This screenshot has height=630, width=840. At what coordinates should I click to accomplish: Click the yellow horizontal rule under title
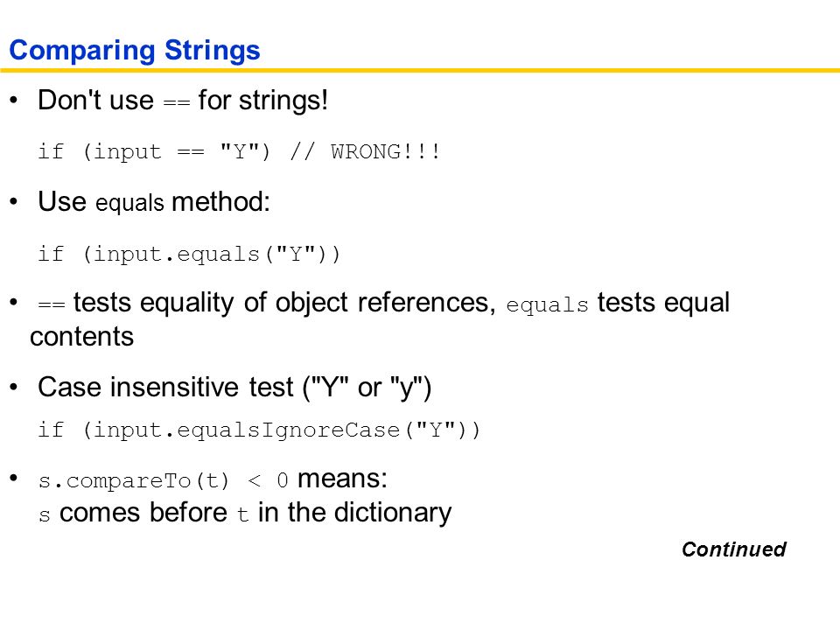pyautogui.click(x=420, y=70)
